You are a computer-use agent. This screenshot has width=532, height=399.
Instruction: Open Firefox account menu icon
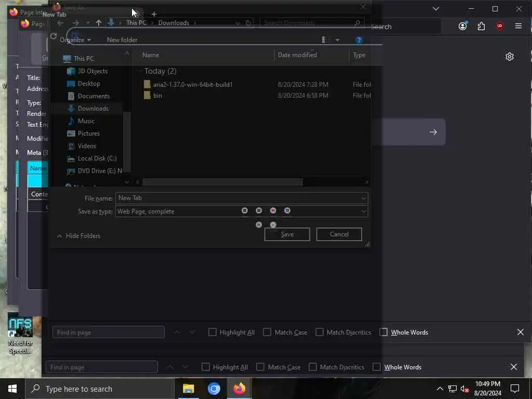pos(463,26)
